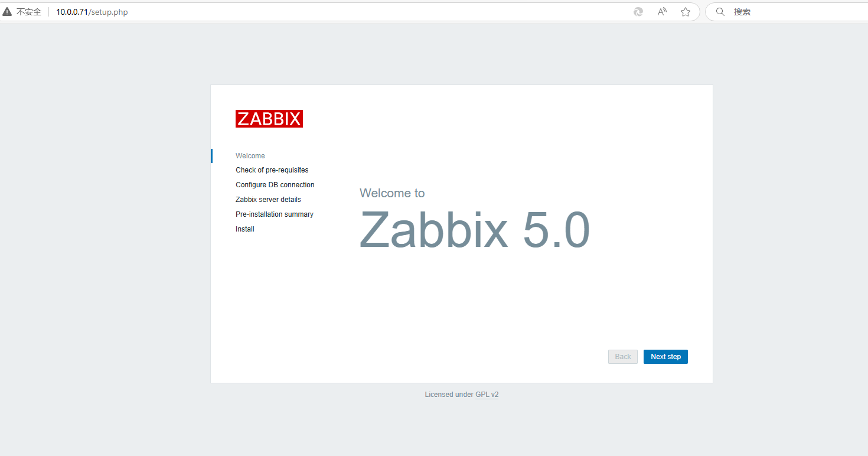Click the Next step button
The width and height of the screenshot is (868, 456).
tap(665, 357)
